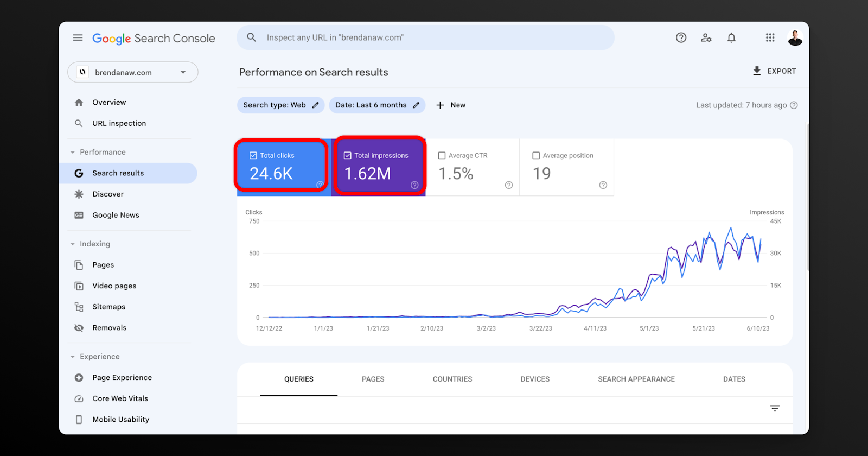The height and width of the screenshot is (456, 868).
Task: Collapse the Indexing sidebar section
Action: [73, 244]
